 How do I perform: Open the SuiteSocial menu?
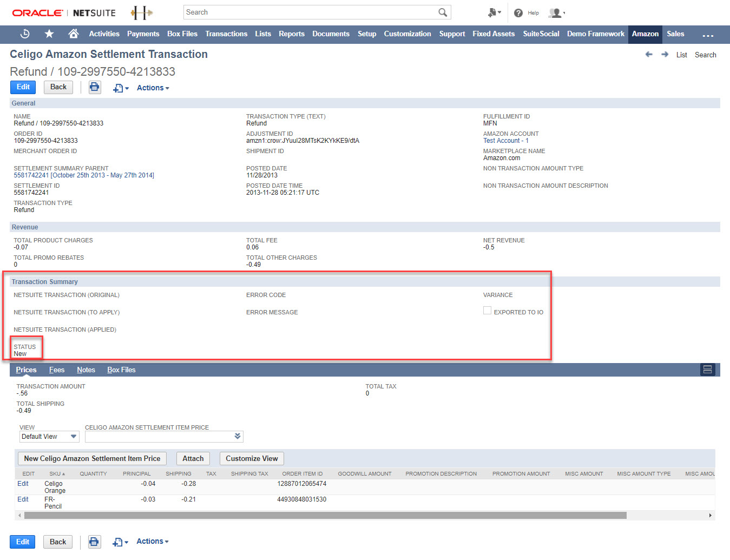(x=541, y=34)
